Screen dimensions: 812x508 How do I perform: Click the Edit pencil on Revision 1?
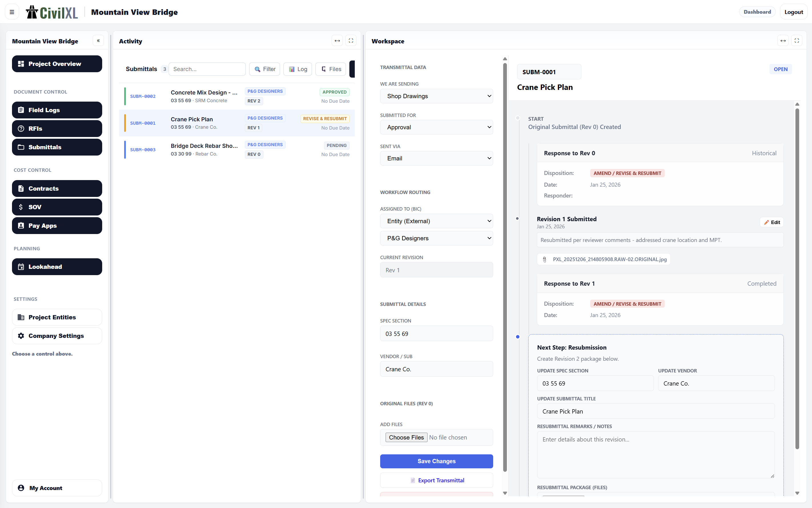click(x=772, y=222)
